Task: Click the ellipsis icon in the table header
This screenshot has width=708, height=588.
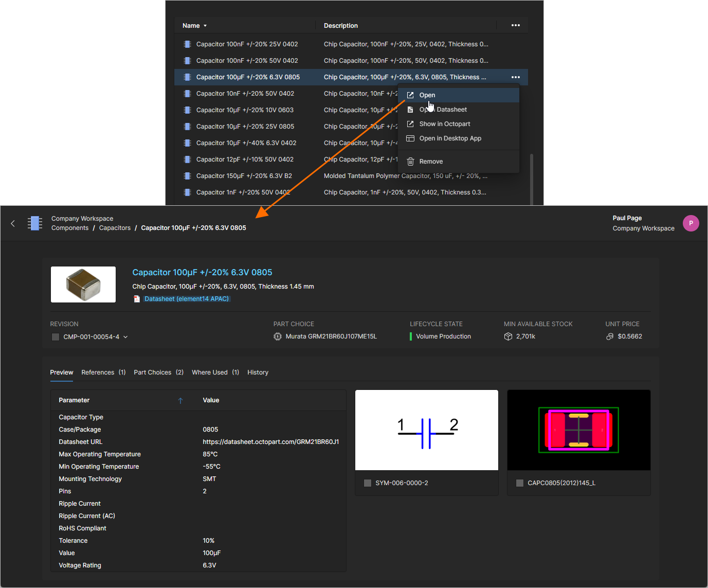Action: click(515, 25)
